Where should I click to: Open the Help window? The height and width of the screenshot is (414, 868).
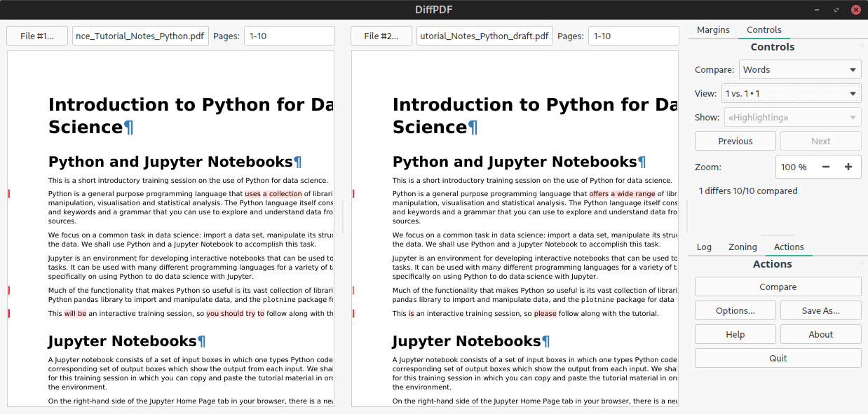(x=735, y=334)
